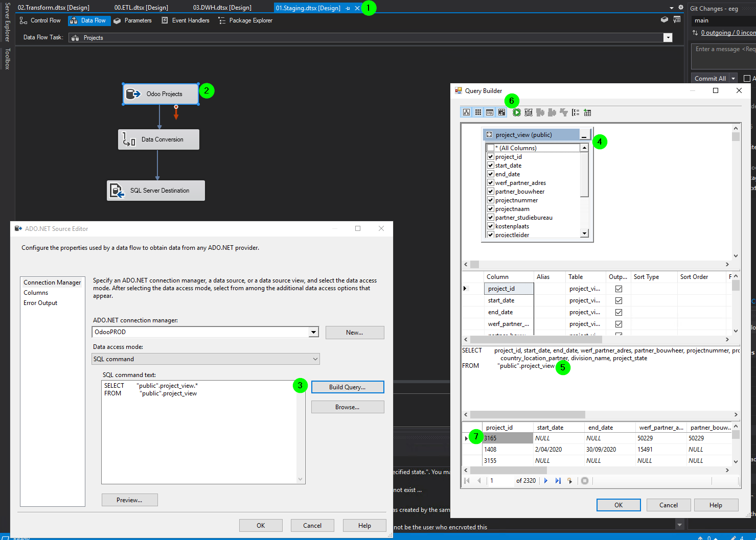Select the Data Conversion component

[158, 139]
